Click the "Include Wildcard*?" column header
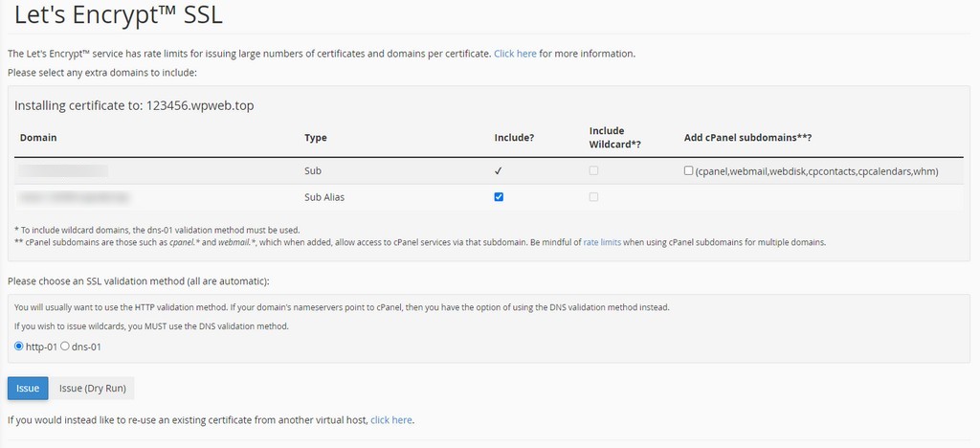Screen dimensions: 980x448 click(615, 138)
